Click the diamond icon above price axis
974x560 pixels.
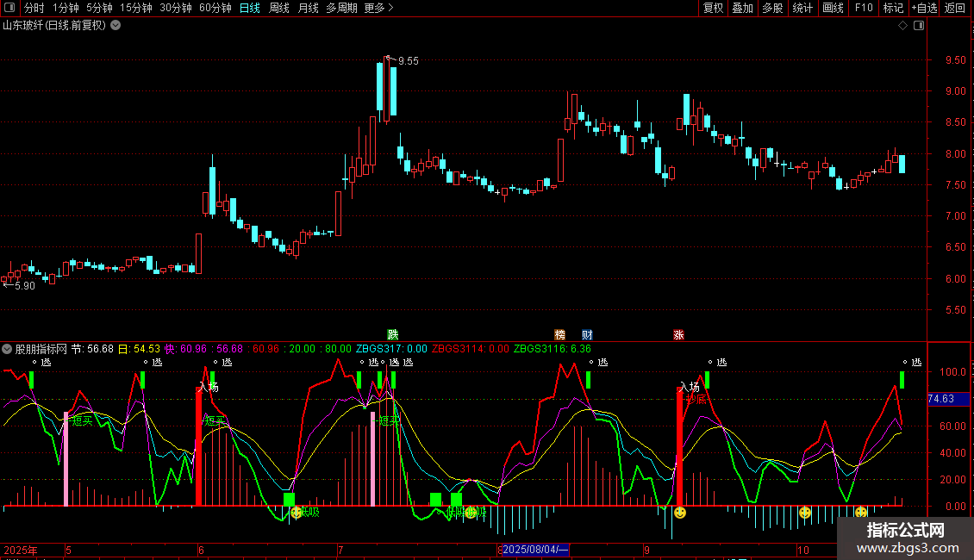pos(902,26)
